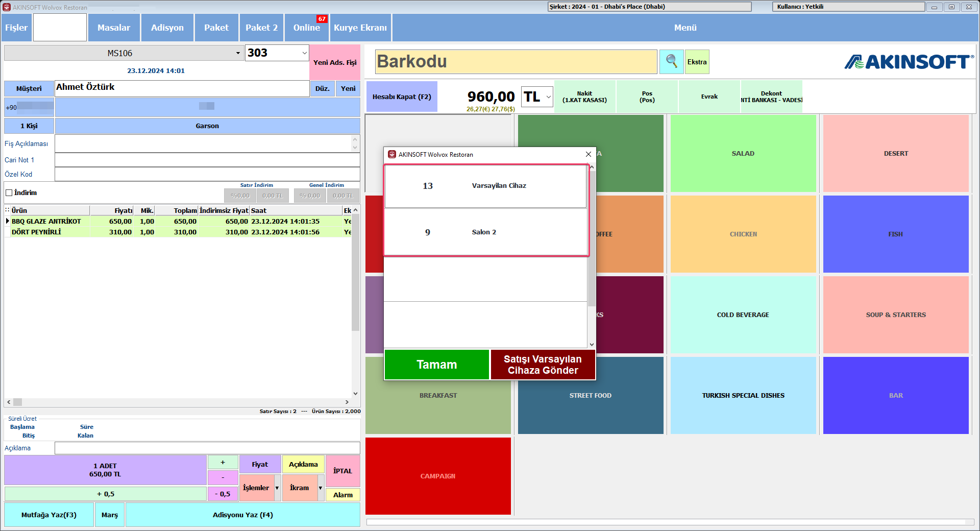Open the SALAD menu category
The image size is (980, 531).
pyautogui.click(x=743, y=153)
